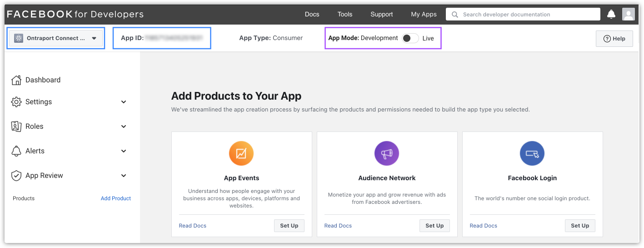The width and height of the screenshot is (644, 248).
Task: Click the notifications bell icon
Action: point(611,14)
